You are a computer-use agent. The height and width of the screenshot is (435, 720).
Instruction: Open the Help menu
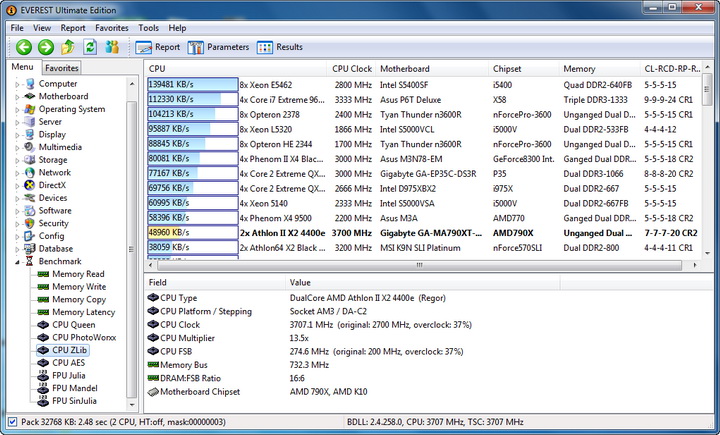click(x=177, y=28)
